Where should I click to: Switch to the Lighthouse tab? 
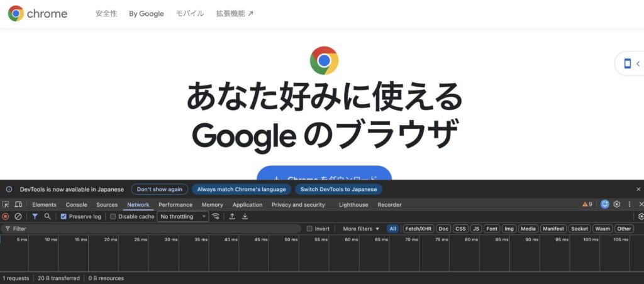[x=353, y=204]
